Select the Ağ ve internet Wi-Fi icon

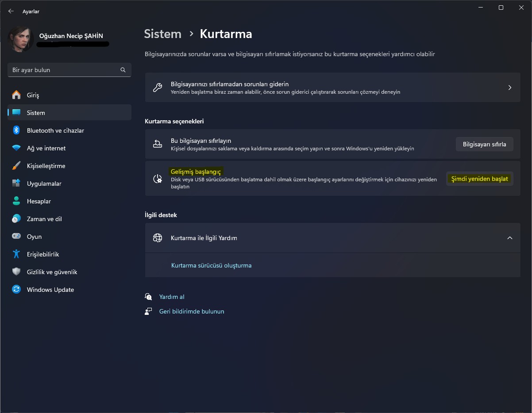tap(16, 148)
